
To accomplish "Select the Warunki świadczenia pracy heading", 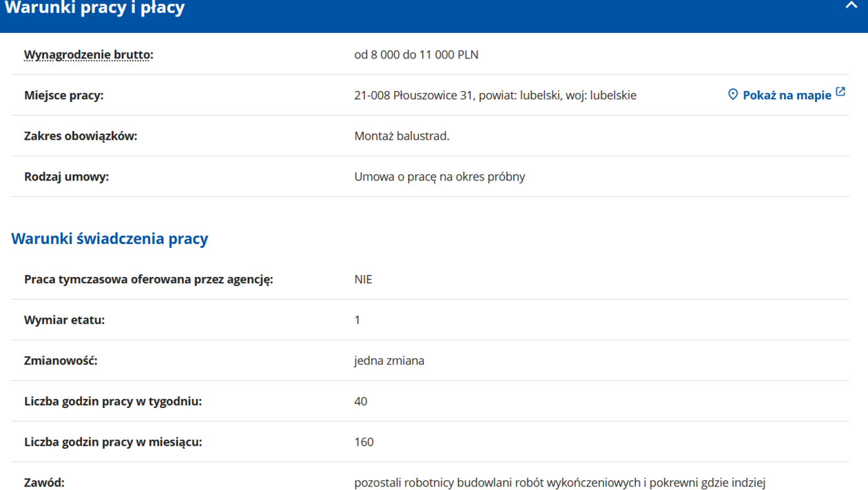I will tap(110, 238).
